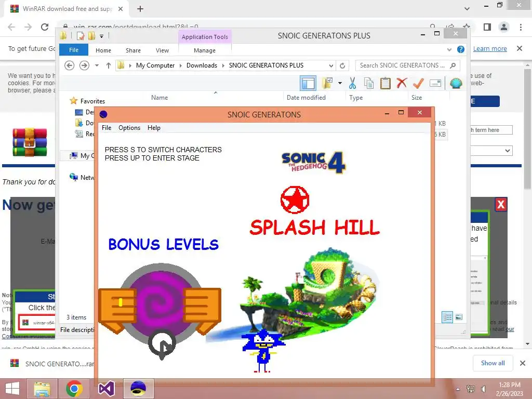
Task: Open the File menu in SNOIC GENERATONS game
Action: (x=107, y=128)
